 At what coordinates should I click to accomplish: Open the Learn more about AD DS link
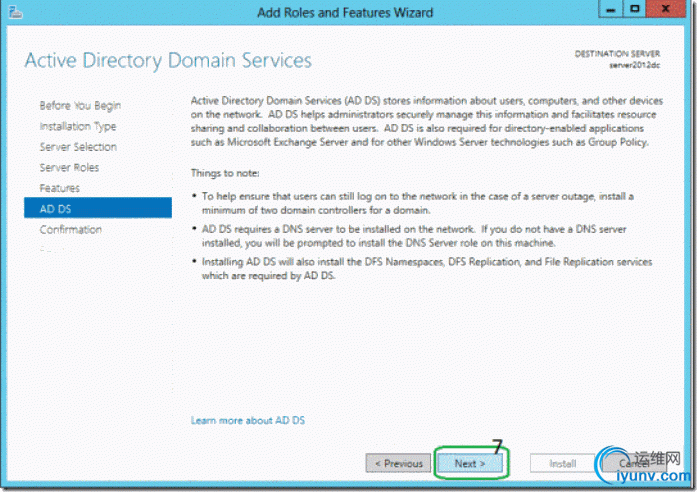pyautogui.click(x=248, y=420)
